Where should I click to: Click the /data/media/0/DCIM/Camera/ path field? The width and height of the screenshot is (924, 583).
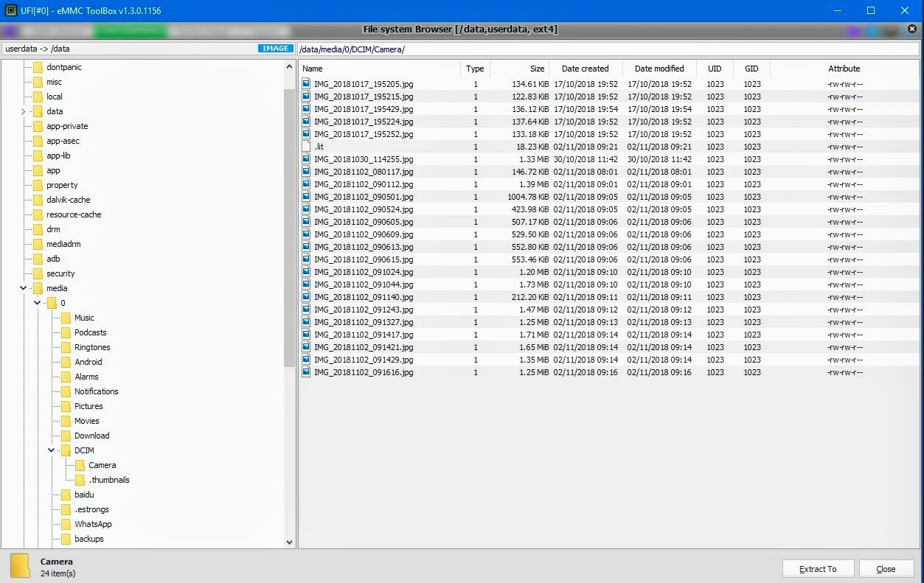[x=608, y=49]
